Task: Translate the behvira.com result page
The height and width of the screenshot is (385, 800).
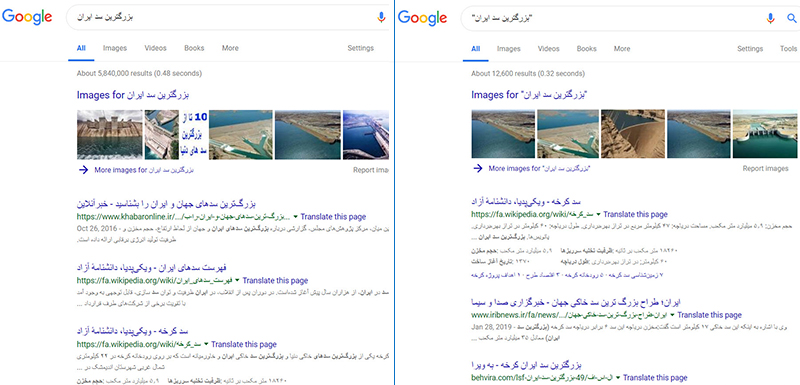Action: tap(655, 378)
